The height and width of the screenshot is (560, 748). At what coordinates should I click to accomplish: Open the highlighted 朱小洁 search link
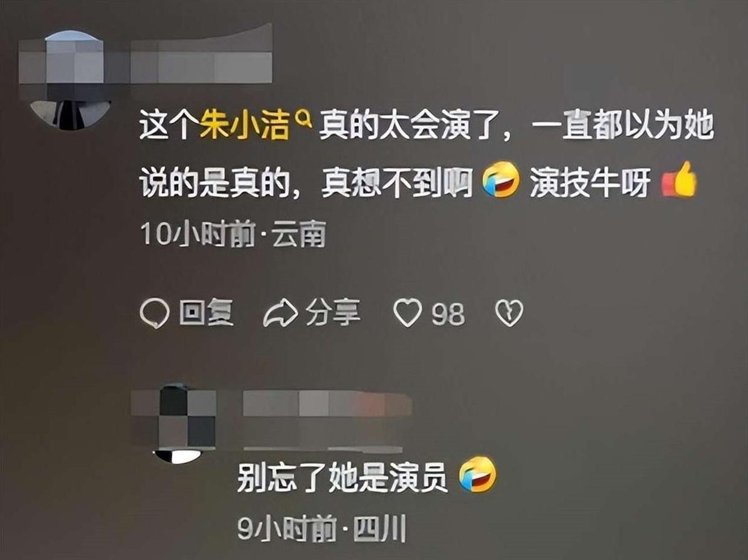pyautogui.click(x=245, y=128)
